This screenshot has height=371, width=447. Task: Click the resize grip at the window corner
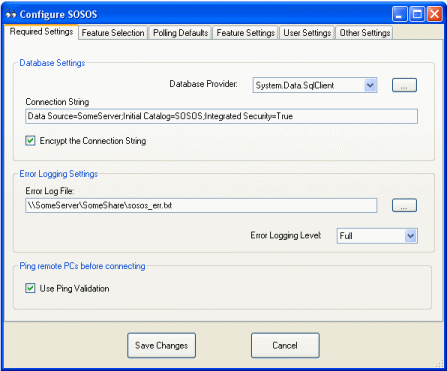click(x=439, y=364)
